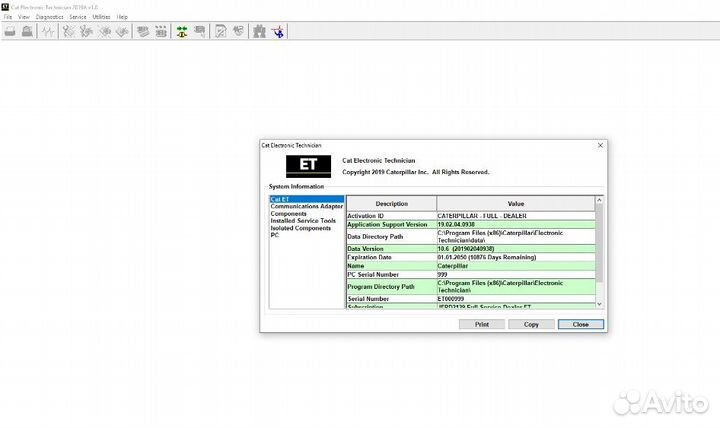
Task: Open the Utilities menu
Action: (101, 17)
